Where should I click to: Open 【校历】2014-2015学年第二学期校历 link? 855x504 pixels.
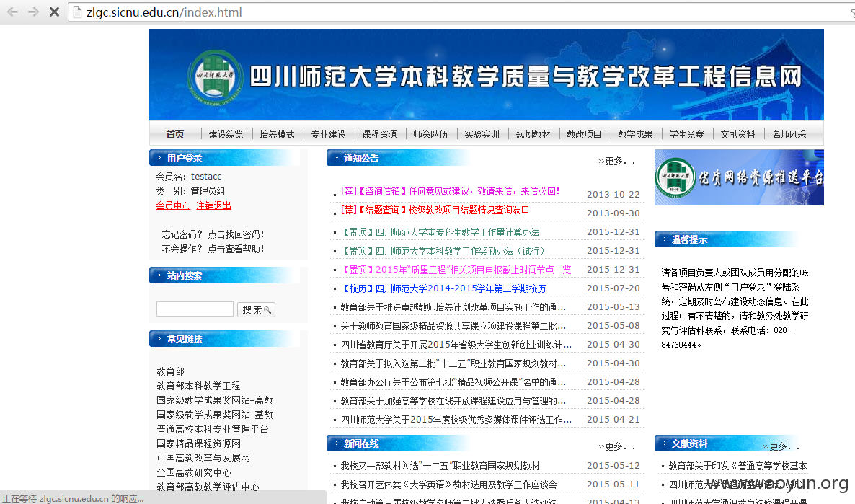pyautogui.click(x=443, y=288)
